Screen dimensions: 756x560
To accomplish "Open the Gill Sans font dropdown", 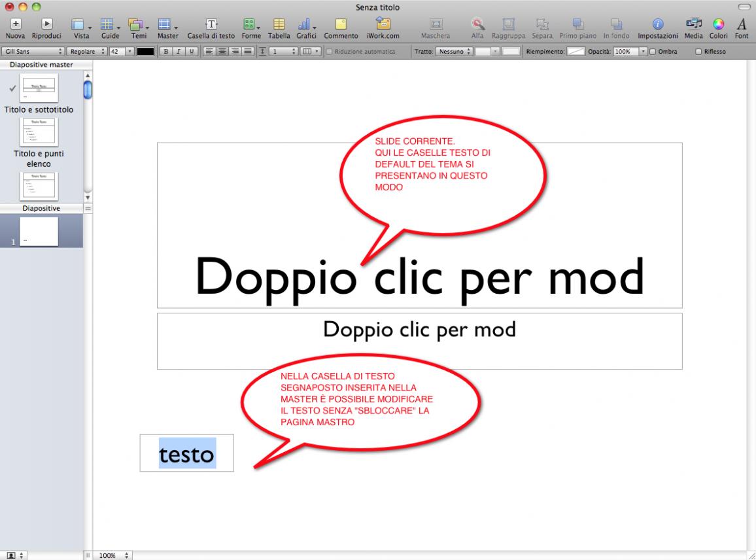I will tap(33, 51).
